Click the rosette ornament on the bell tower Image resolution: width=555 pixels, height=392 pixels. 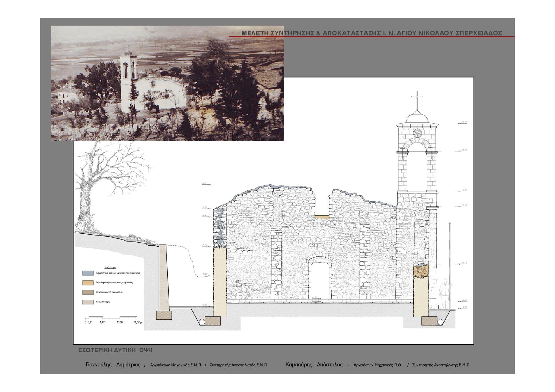(x=417, y=133)
